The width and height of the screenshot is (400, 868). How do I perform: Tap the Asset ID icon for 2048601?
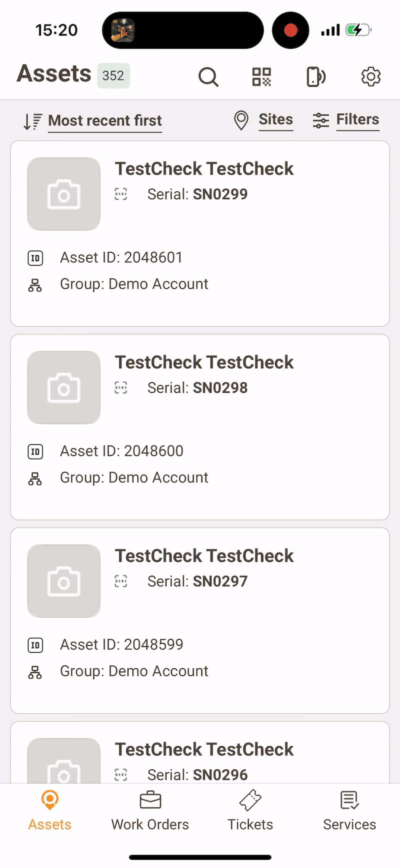(35, 258)
